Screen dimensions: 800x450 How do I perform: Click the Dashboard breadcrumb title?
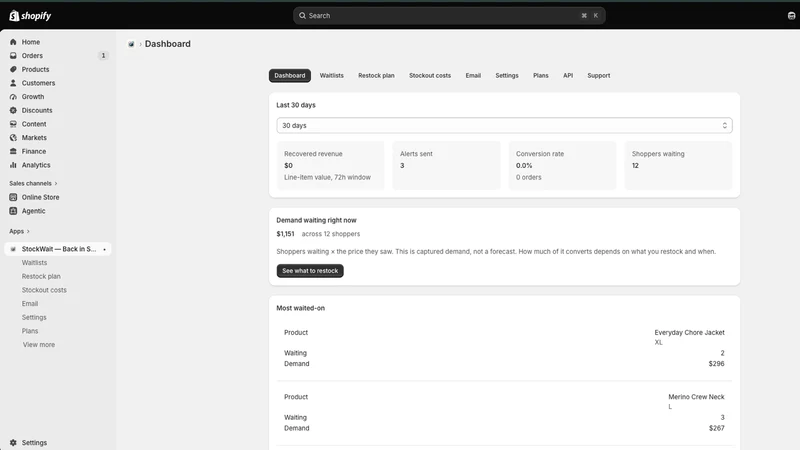(167, 44)
